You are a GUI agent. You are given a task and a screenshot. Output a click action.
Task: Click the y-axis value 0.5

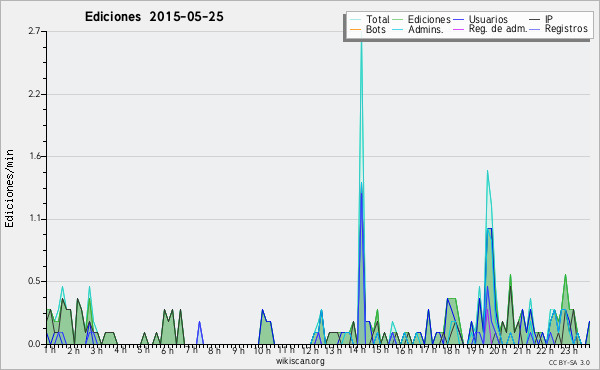click(34, 281)
